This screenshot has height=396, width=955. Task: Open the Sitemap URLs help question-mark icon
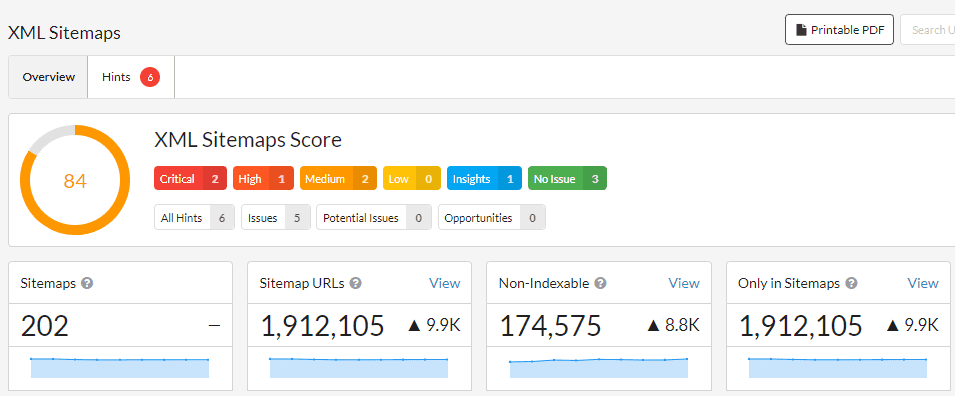coord(356,283)
